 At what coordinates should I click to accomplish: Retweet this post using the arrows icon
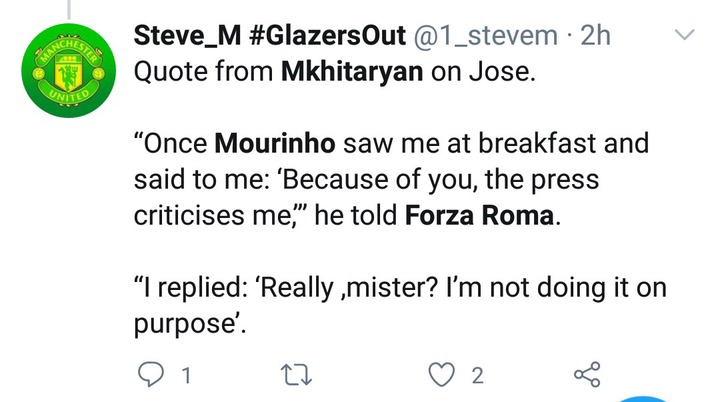point(296,374)
